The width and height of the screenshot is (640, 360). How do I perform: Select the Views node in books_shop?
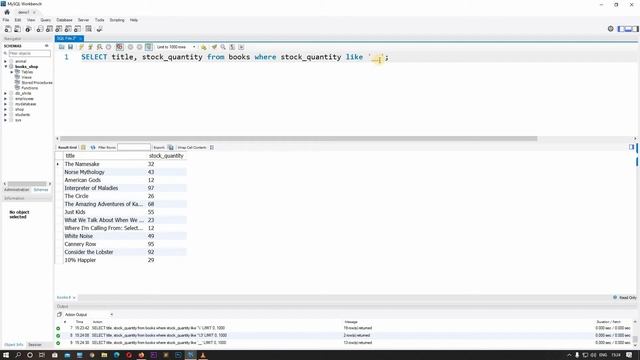(27, 77)
